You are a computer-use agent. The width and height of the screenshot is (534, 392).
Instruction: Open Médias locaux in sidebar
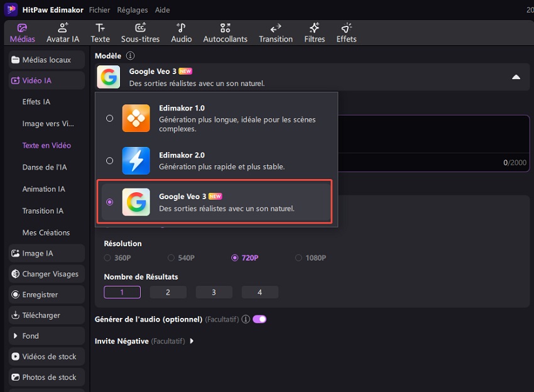[46, 60]
